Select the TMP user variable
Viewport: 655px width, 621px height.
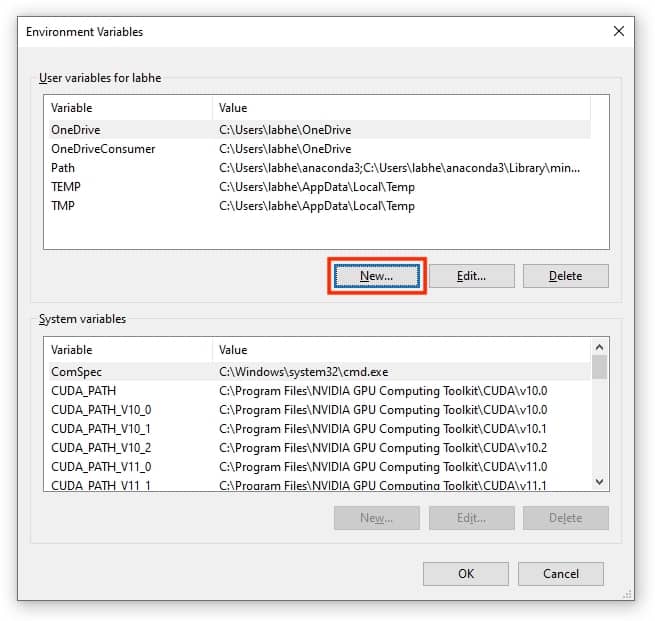(320, 206)
